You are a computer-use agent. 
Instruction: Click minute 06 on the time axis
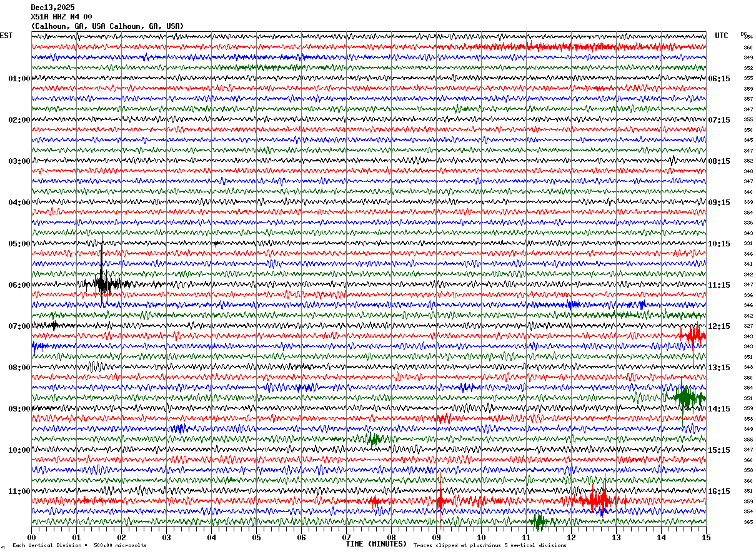[302, 537]
